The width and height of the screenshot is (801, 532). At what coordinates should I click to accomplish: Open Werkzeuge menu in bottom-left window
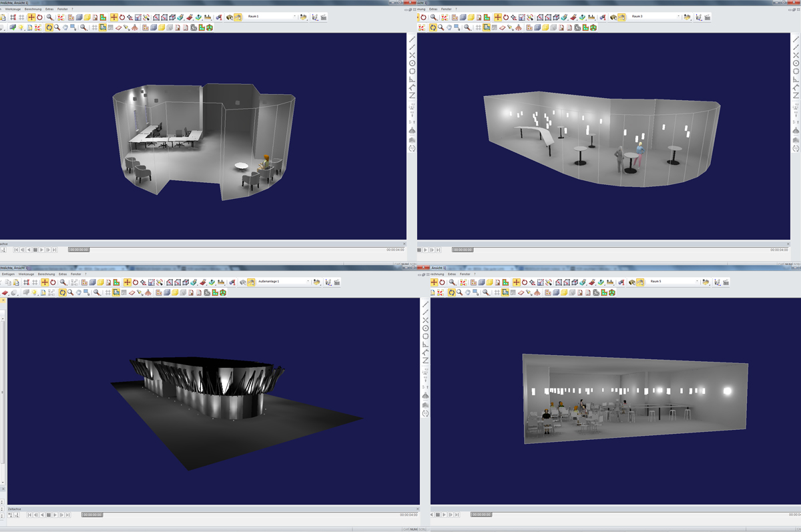[26, 274]
